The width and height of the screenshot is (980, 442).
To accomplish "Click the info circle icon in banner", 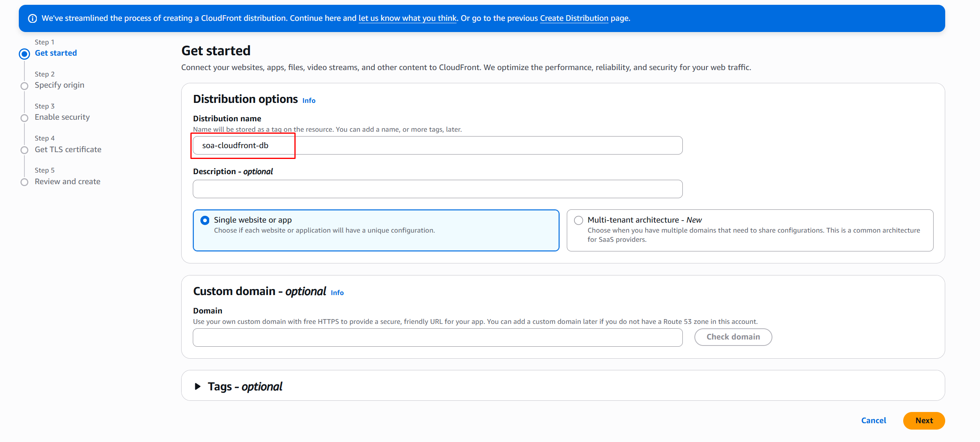I will pyautogui.click(x=32, y=18).
